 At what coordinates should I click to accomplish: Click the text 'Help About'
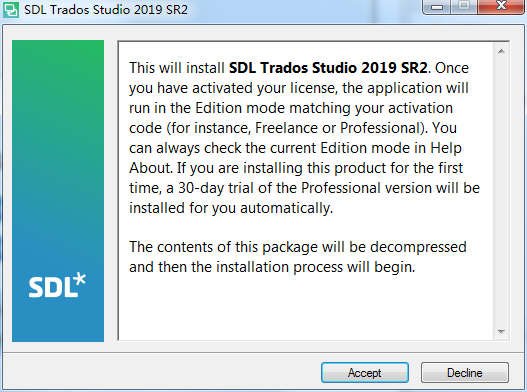(295, 158)
